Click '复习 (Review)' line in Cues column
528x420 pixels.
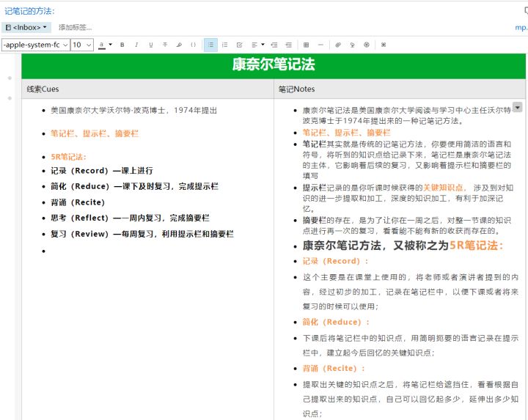point(142,234)
